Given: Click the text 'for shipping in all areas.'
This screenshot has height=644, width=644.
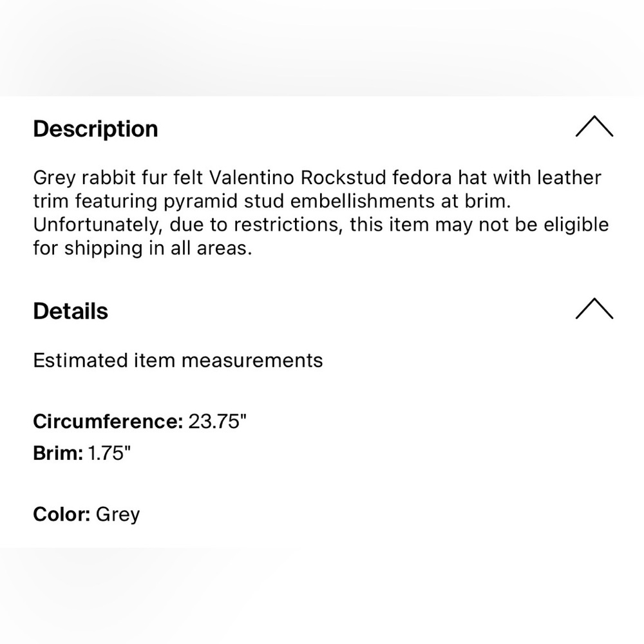Looking at the screenshot, I should tap(142, 249).
